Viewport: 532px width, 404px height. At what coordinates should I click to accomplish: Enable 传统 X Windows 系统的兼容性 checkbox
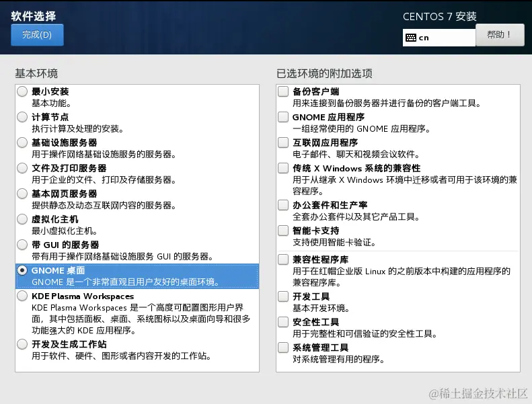coord(283,168)
